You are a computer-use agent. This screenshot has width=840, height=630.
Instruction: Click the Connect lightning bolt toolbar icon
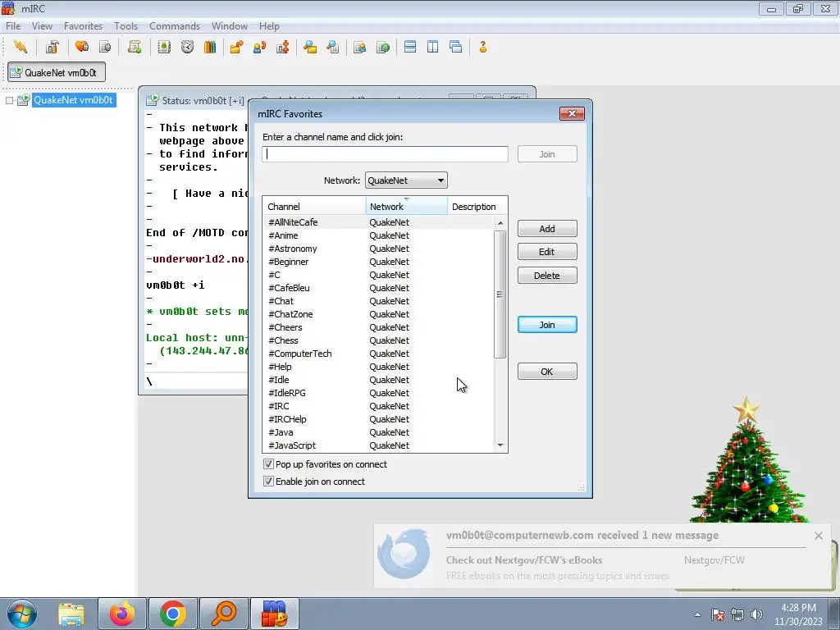(21, 47)
